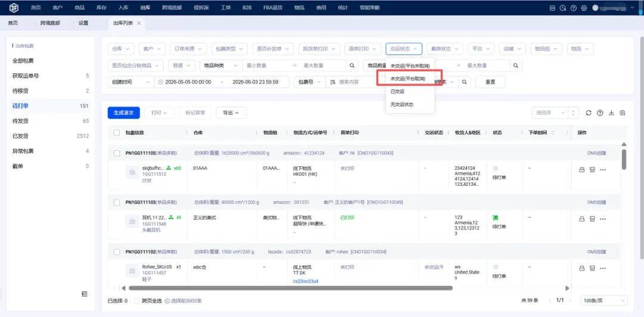The width and height of the screenshot is (644, 317).
Task: Open more actions for PN1GG111105
Action: click(x=603, y=170)
